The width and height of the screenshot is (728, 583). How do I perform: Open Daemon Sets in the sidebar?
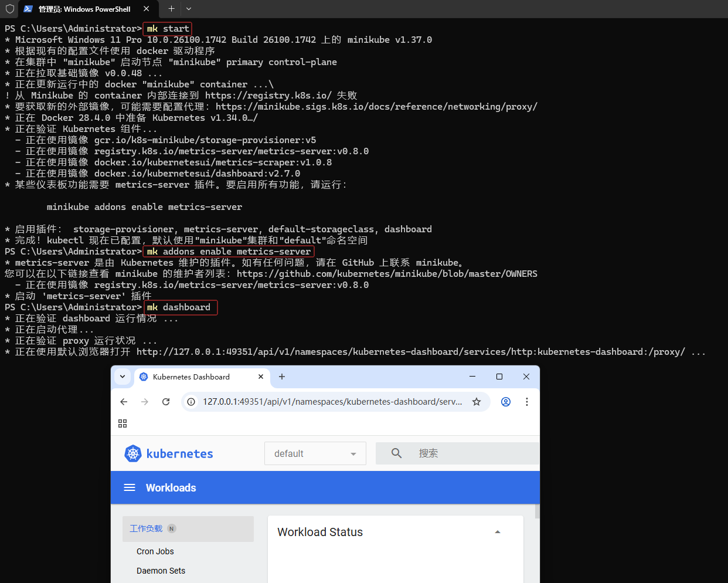(161, 571)
